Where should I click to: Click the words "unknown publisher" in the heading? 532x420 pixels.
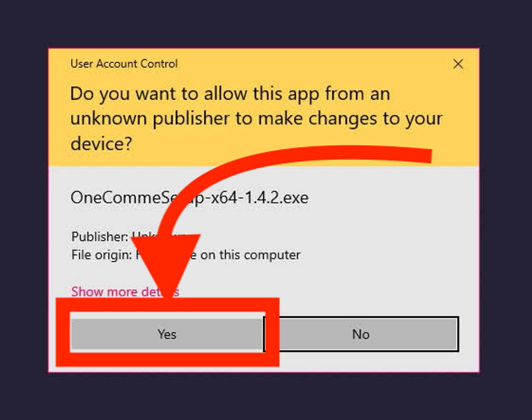150,119
